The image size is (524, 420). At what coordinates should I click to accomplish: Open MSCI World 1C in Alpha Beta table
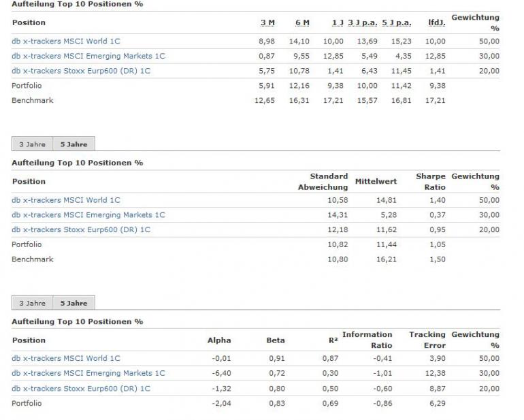[x=66, y=359]
